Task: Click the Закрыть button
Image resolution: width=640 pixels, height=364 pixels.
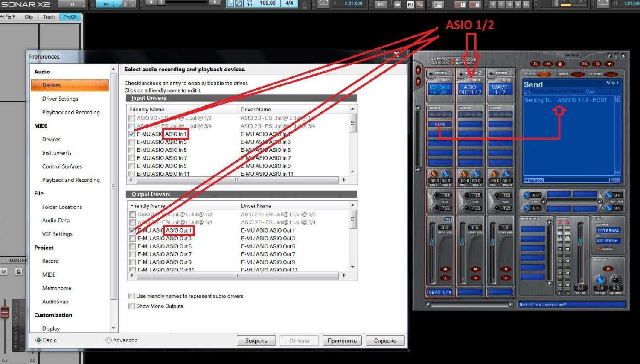Action: point(256,341)
